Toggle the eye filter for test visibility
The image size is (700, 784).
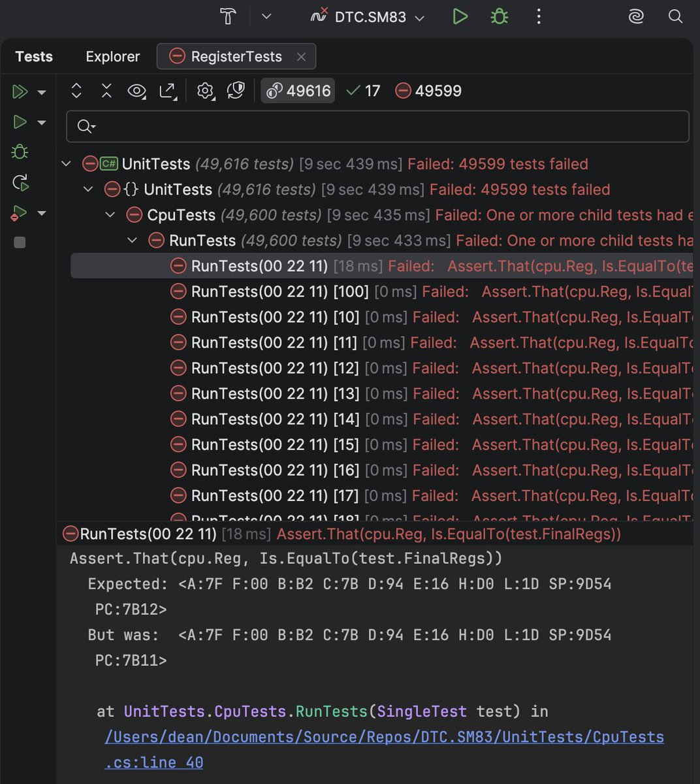(x=136, y=91)
